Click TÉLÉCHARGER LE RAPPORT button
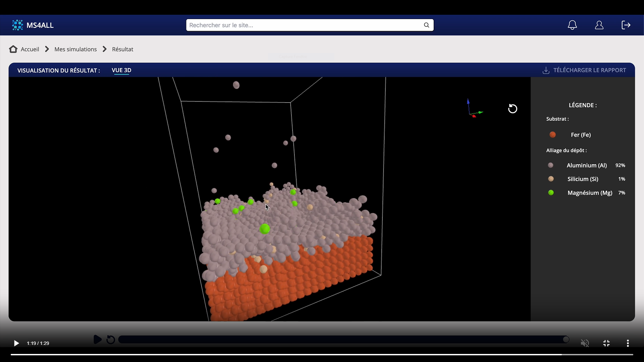 [x=589, y=70]
